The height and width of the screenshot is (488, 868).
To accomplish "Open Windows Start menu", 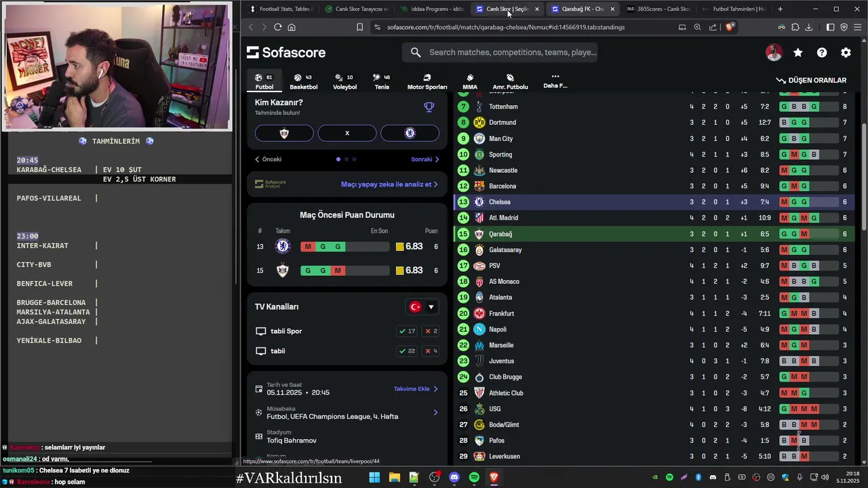I will [374, 477].
